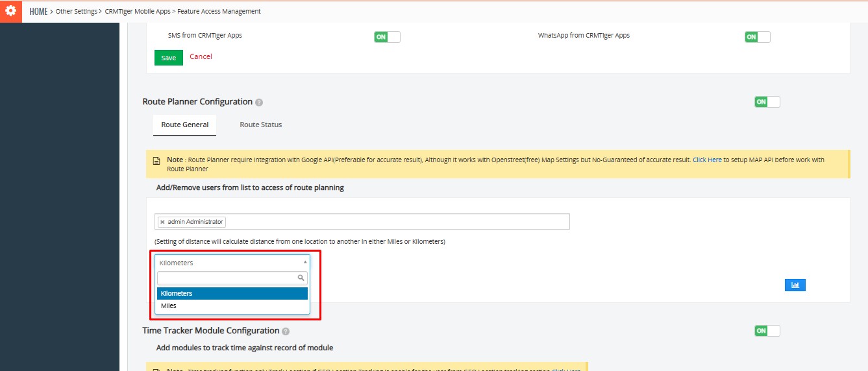The image size is (868, 371).
Task: Click the Time Tracker Module Configuration help icon
Action: 286,331
